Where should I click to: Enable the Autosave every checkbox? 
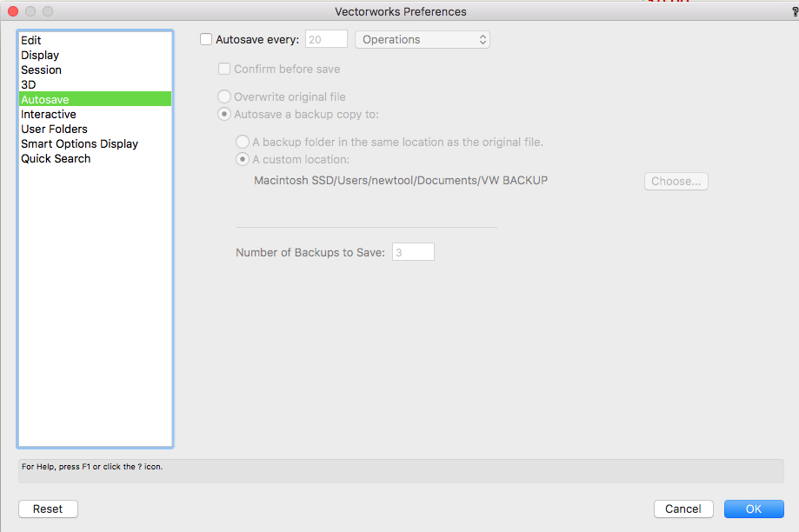coord(206,39)
